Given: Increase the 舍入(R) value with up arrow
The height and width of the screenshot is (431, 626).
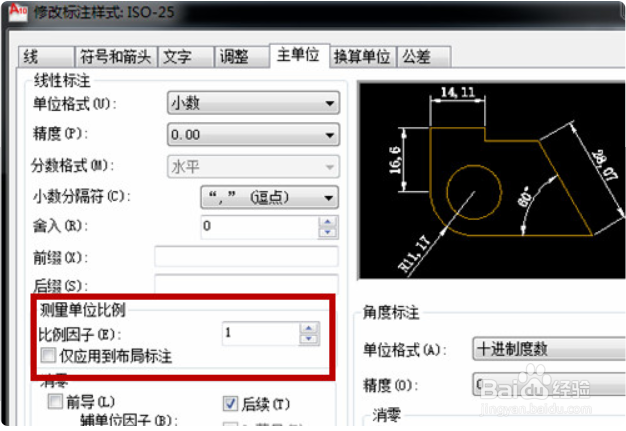Looking at the screenshot, I should pos(328,221).
